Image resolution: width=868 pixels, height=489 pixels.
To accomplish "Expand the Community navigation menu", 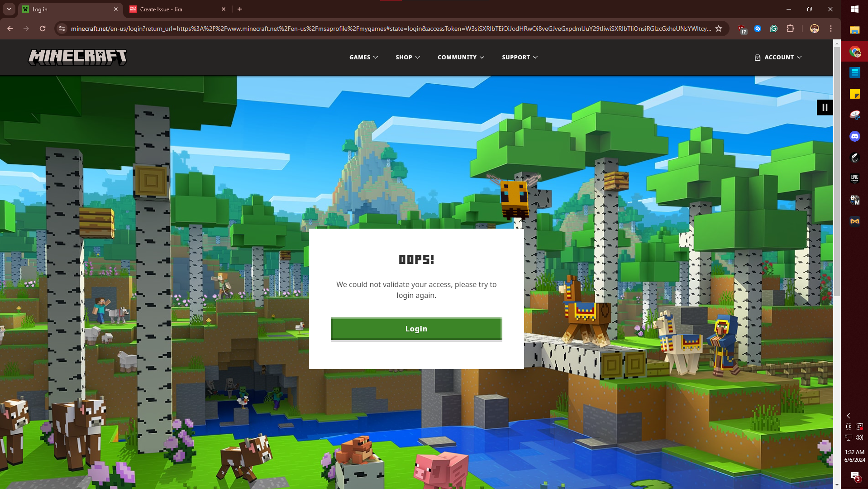I will coord(461,58).
